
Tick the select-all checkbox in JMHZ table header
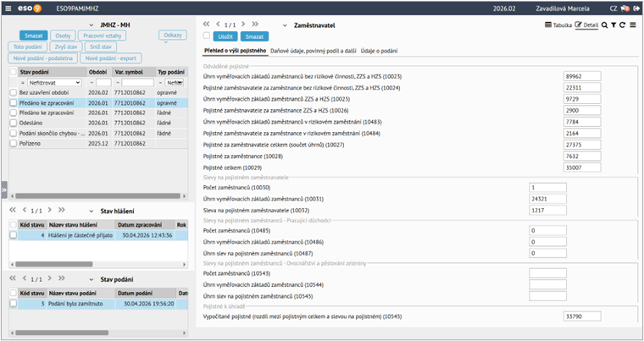pyautogui.click(x=14, y=72)
